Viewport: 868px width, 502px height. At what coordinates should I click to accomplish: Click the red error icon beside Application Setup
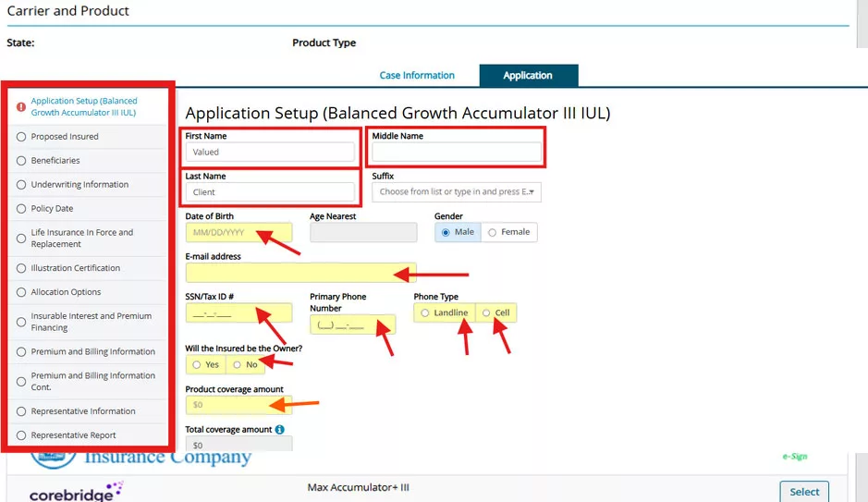21,107
